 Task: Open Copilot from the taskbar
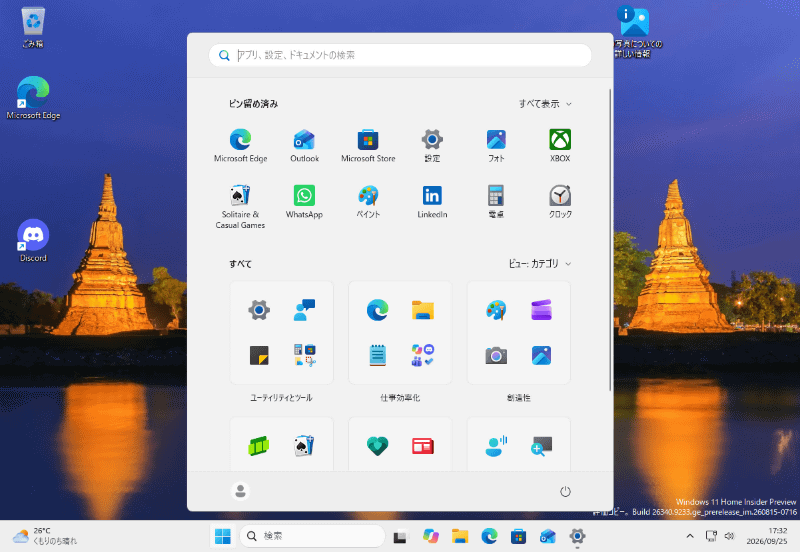click(x=431, y=536)
